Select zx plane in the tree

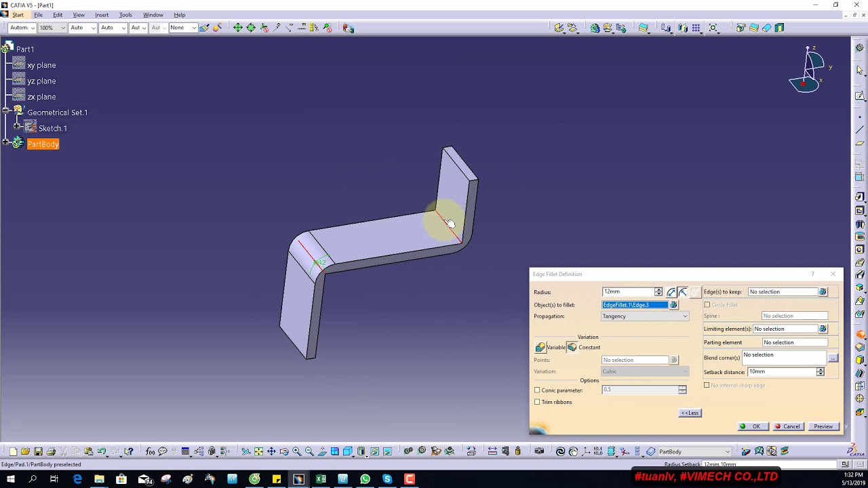click(41, 97)
